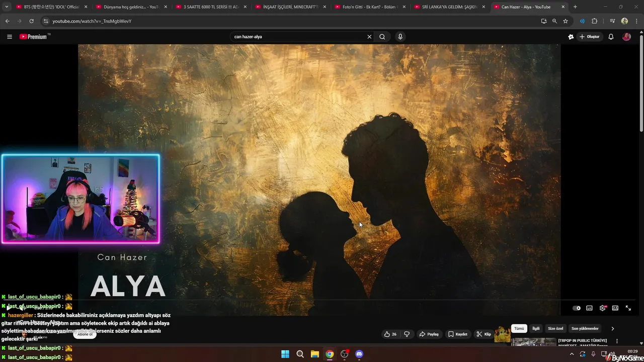Expand the system tray hidden icons chevron
Viewport: 644px width, 362px height.
pos(572,354)
